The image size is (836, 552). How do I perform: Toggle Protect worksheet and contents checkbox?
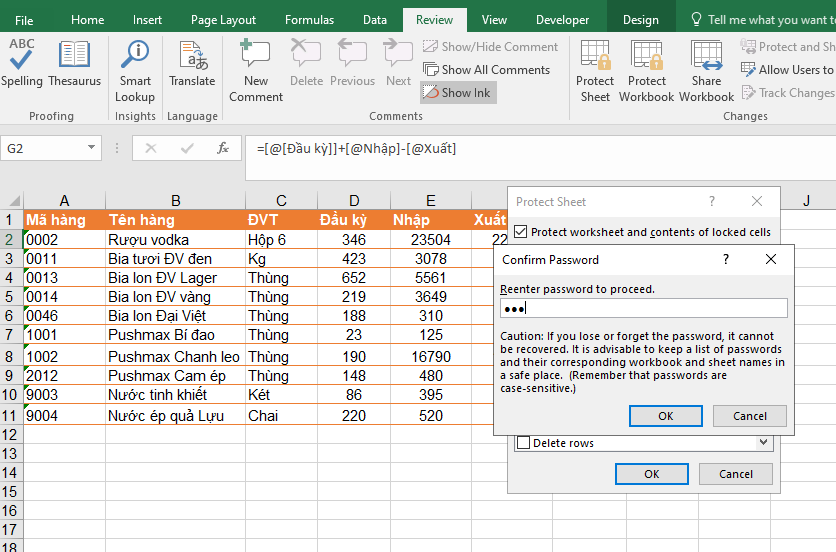pos(521,232)
